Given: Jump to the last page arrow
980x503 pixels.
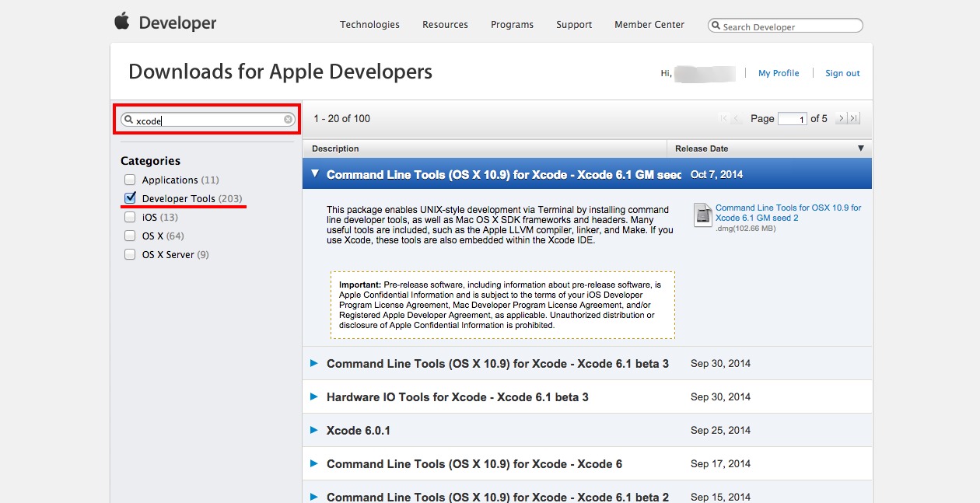Looking at the screenshot, I should [x=854, y=118].
